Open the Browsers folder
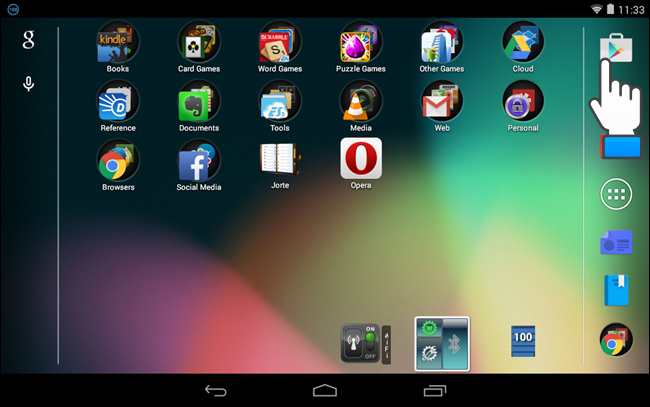The width and height of the screenshot is (650, 407). (118, 160)
